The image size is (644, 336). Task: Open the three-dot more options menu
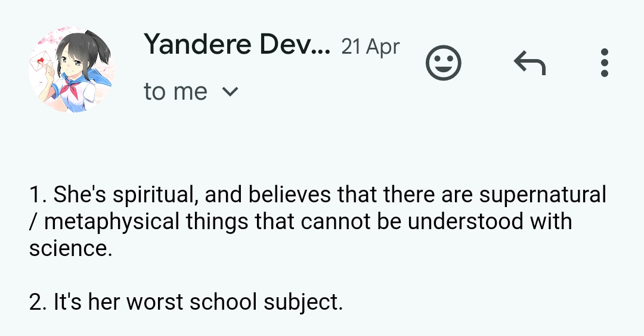(604, 63)
